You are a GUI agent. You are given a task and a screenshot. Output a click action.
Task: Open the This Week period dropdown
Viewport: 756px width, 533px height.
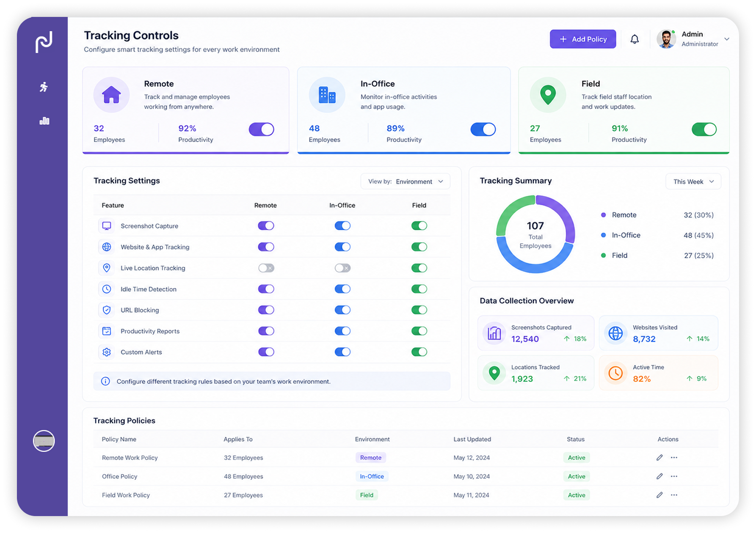[693, 181]
